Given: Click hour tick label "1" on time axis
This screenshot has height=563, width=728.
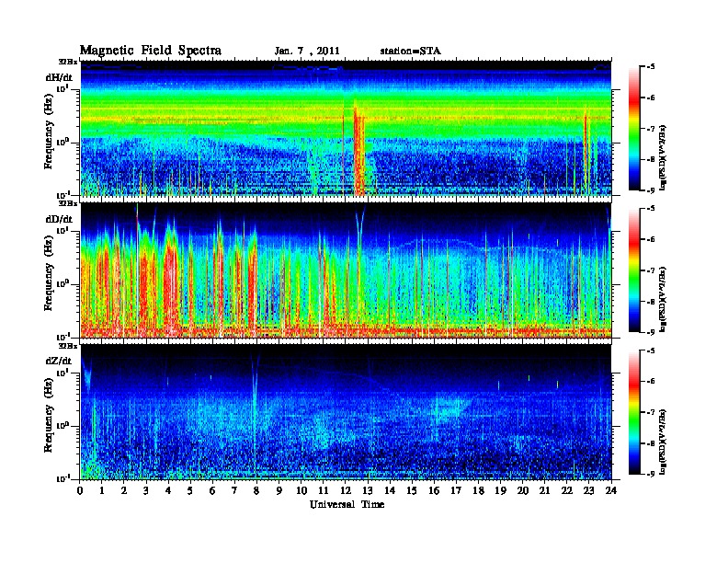Looking at the screenshot, I should 102,490.
